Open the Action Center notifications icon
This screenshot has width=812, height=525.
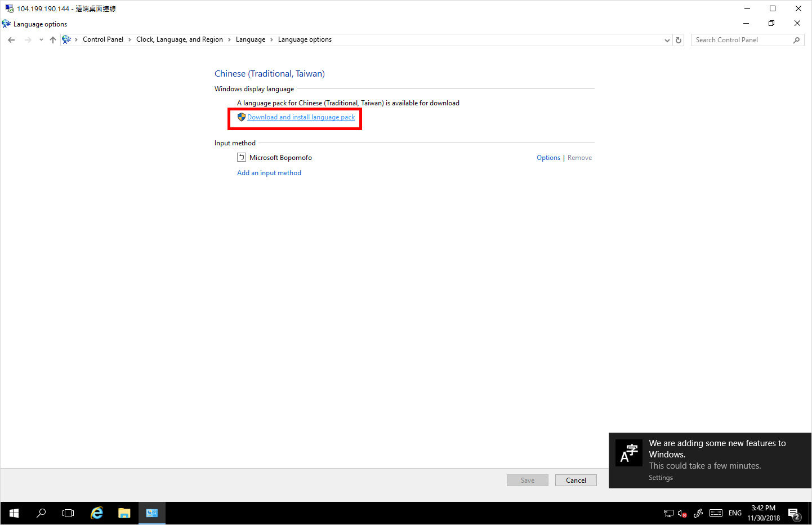click(794, 513)
